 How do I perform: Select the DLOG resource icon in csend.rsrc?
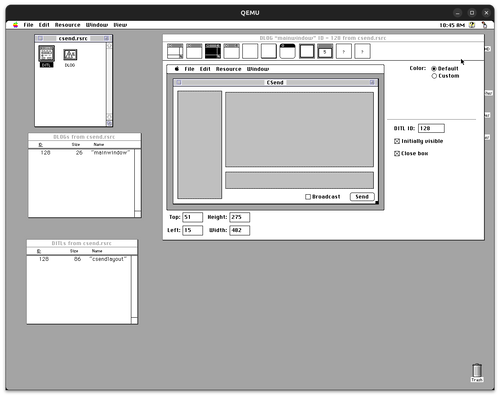[x=70, y=58]
